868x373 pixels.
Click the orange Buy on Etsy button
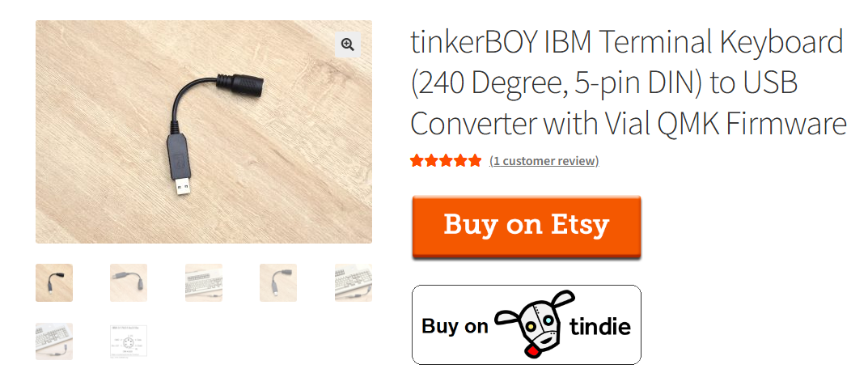(527, 227)
